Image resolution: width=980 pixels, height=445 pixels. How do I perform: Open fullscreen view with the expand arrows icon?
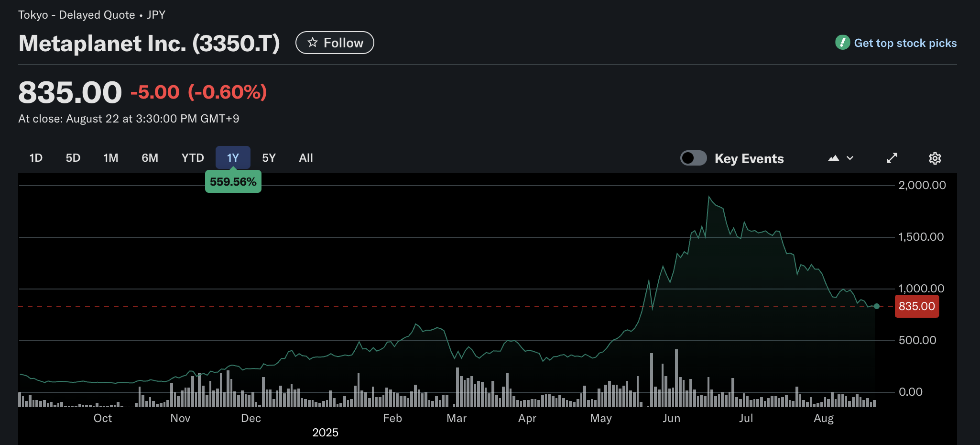coord(892,158)
